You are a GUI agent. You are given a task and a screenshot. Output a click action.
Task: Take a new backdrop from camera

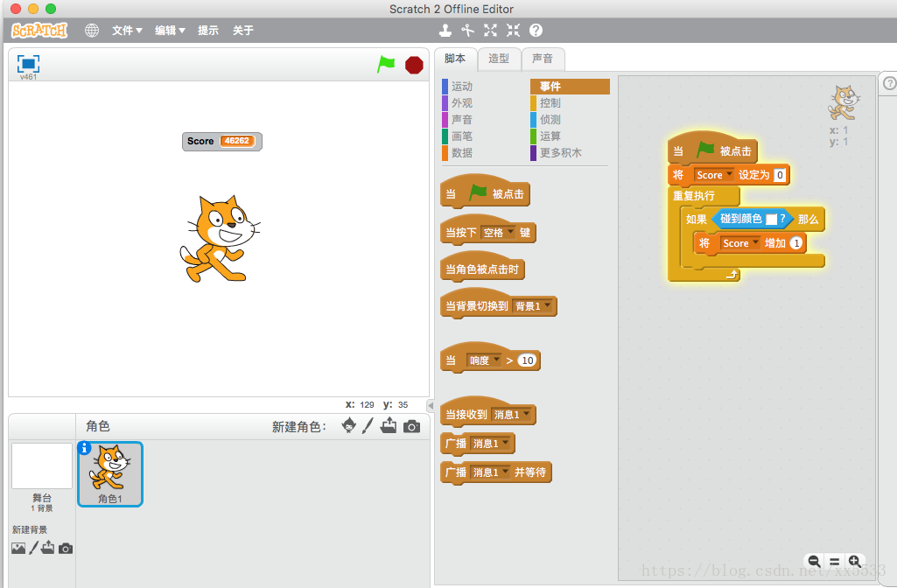point(66,549)
